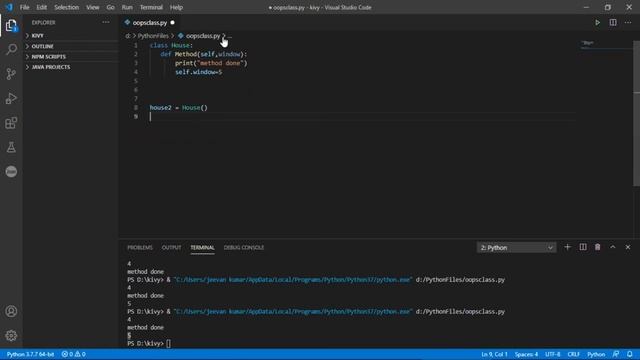
Task: Open Explorer views and more actions ellipsis
Action: (x=106, y=22)
